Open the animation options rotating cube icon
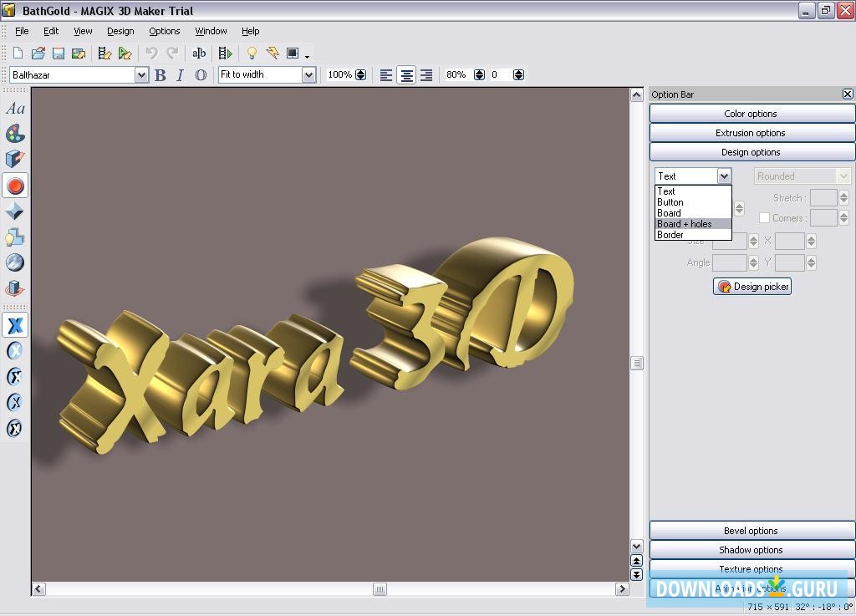The width and height of the screenshot is (856, 616). pos(15,289)
